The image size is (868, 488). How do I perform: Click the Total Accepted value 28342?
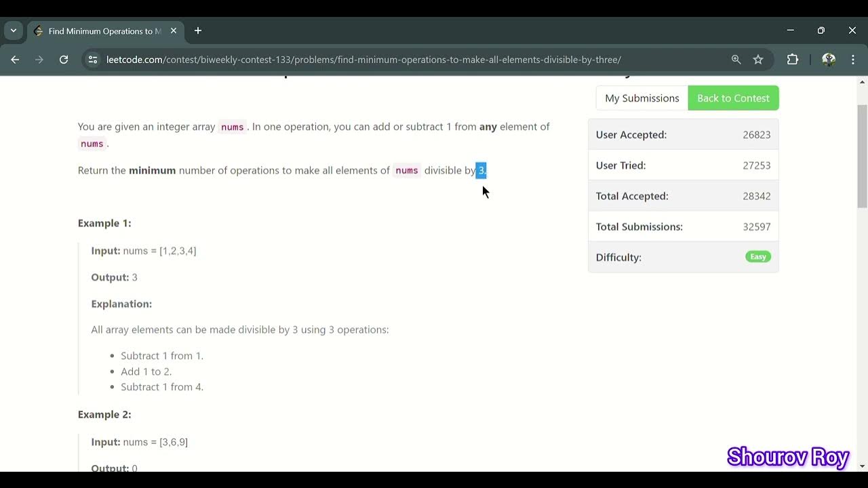[756, 196]
